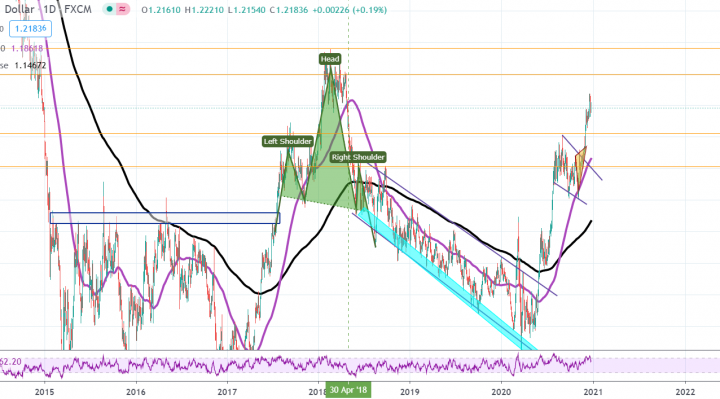Click the FXCM exchange label

pos(77,9)
